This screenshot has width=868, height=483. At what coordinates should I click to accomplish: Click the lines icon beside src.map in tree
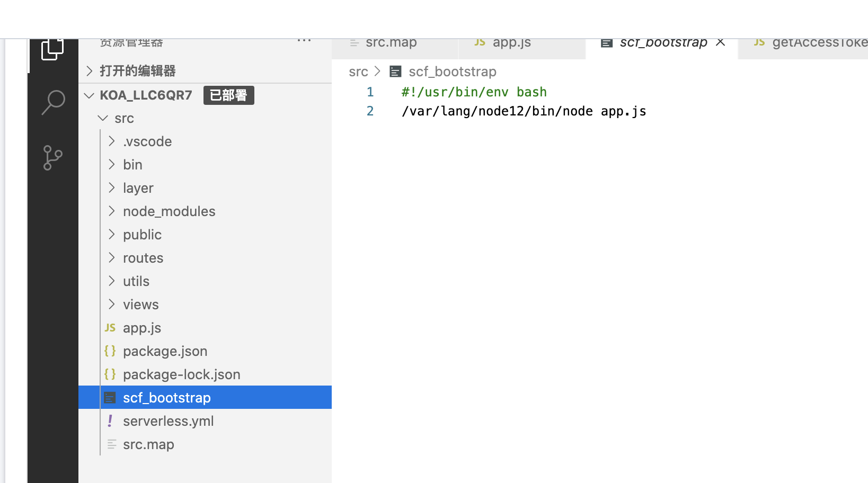[x=111, y=444]
